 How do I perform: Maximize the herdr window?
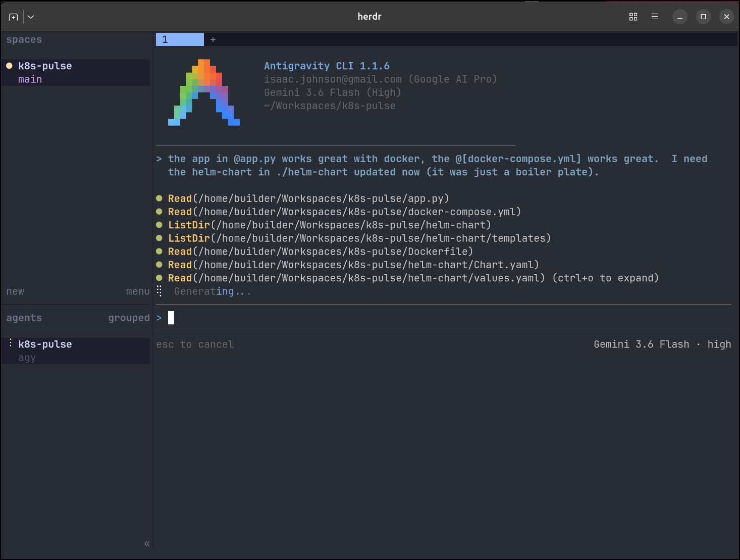703,17
